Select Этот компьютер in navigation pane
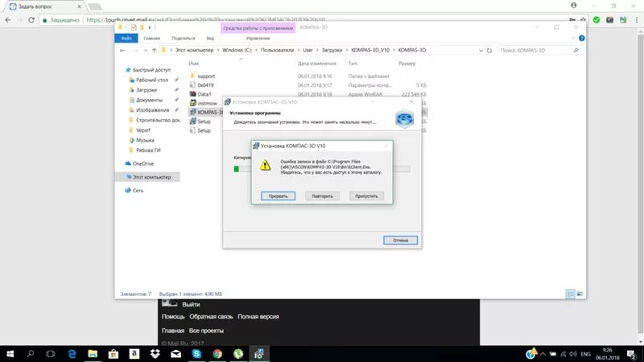The image size is (644, 362). pos(148,177)
